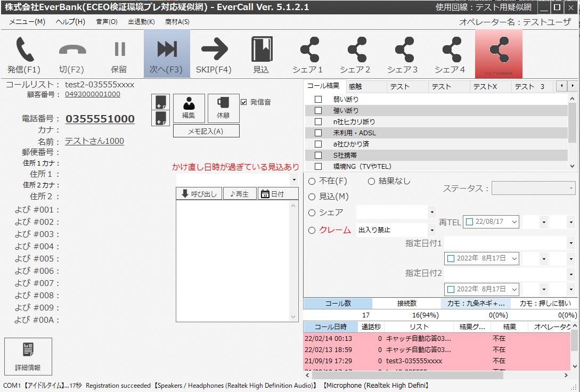This screenshot has width=580, height=392.
Task: Open 詳細情報 document button
Action: pyautogui.click(x=28, y=356)
